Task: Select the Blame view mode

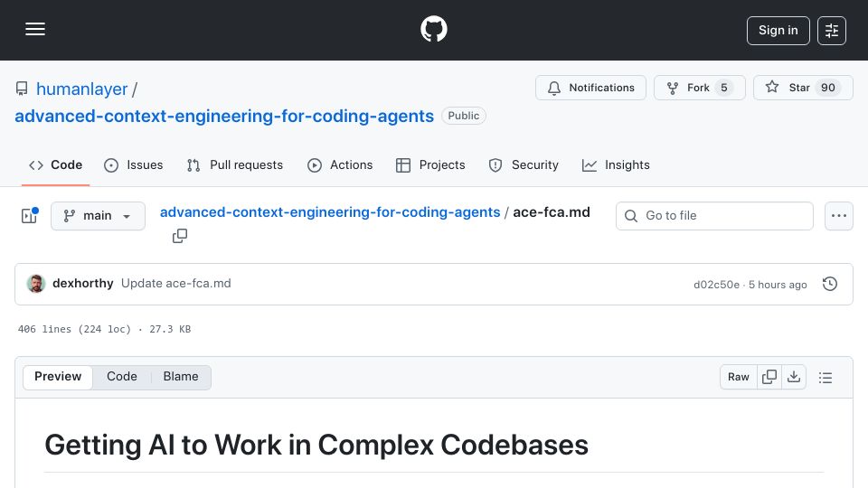Action: point(181,377)
